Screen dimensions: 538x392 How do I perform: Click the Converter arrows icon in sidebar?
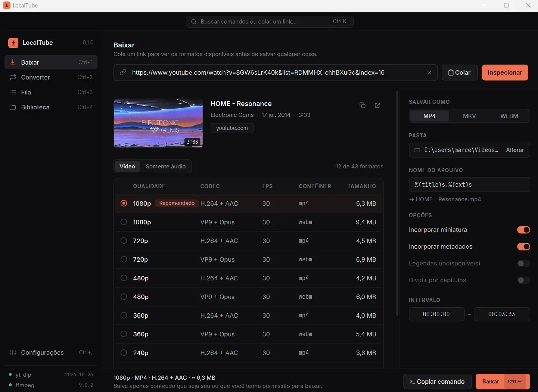(x=13, y=77)
